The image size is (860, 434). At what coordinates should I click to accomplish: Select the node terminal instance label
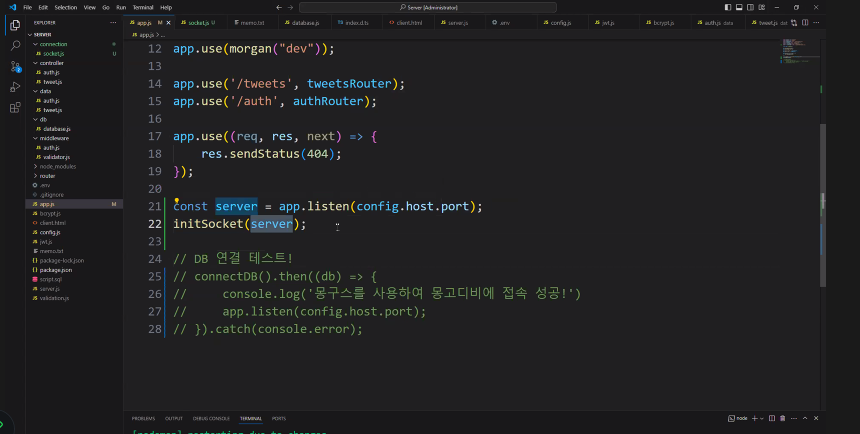(x=738, y=418)
